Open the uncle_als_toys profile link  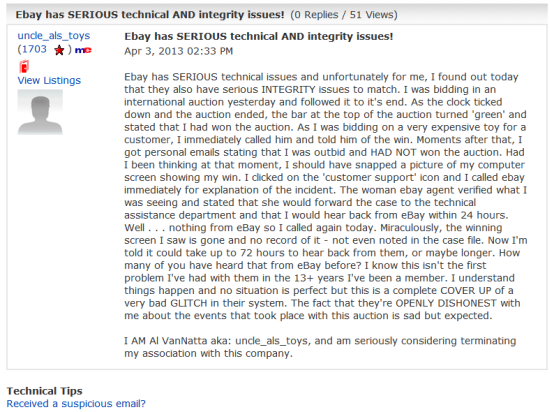click(54, 36)
